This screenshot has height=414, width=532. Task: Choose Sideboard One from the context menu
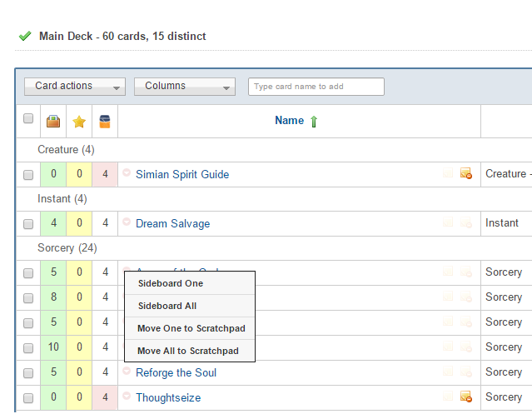[x=171, y=283]
